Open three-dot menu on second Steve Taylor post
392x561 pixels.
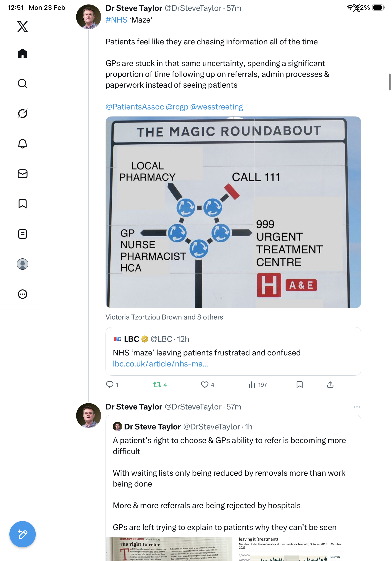click(x=357, y=407)
